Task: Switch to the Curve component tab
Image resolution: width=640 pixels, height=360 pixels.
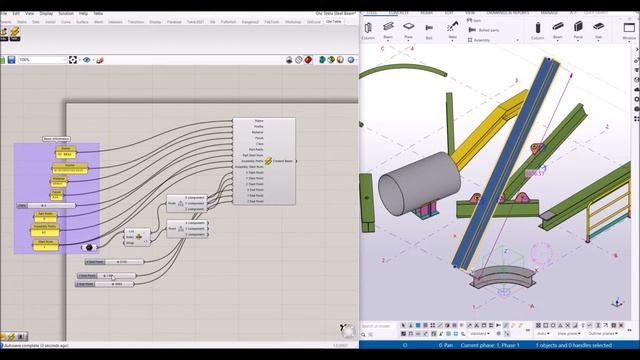Action: [x=66, y=22]
